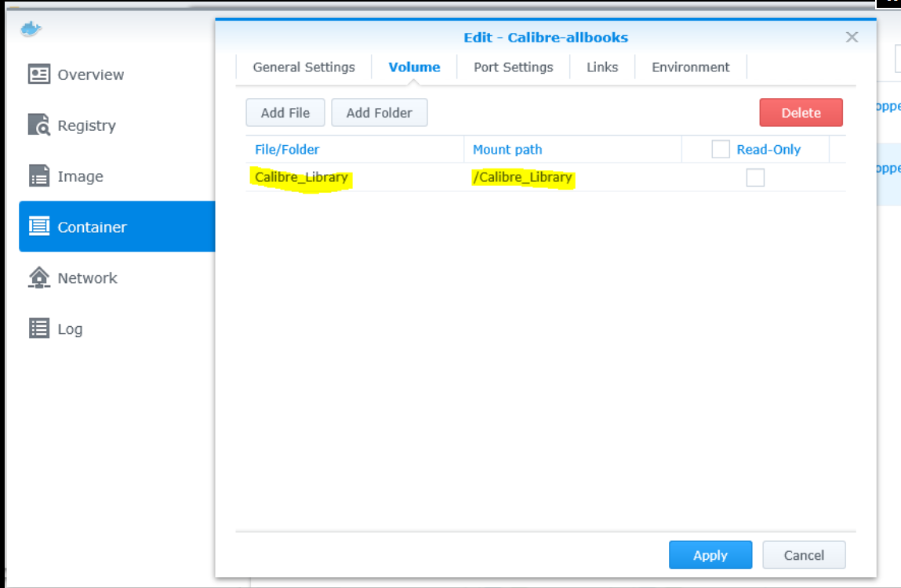
Task: Toggle the Read-Only header checkbox
Action: [721, 150]
